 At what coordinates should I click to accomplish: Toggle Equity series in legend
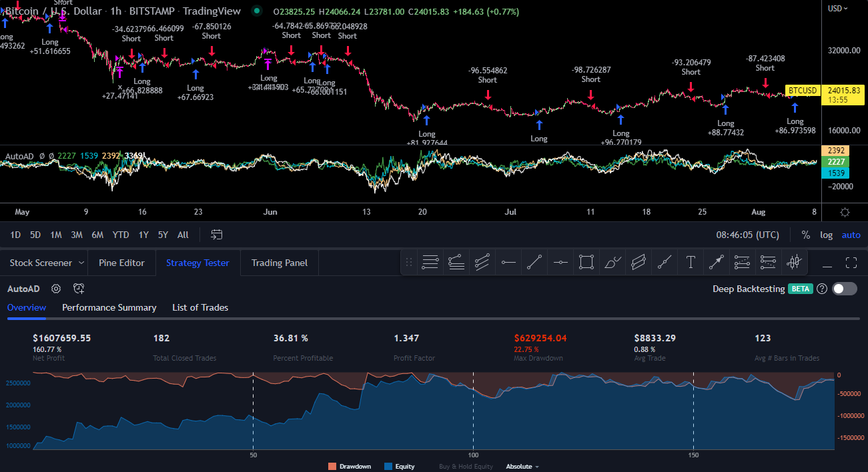coord(399,467)
